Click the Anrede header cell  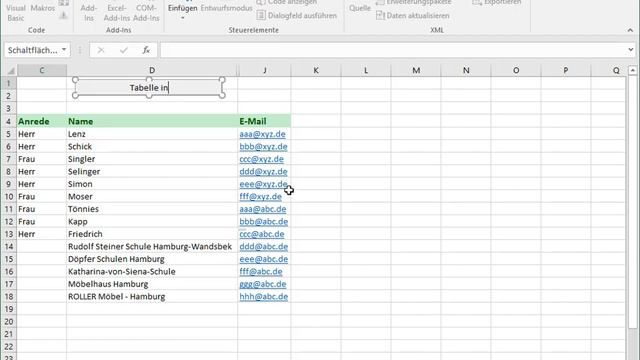[x=42, y=121]
